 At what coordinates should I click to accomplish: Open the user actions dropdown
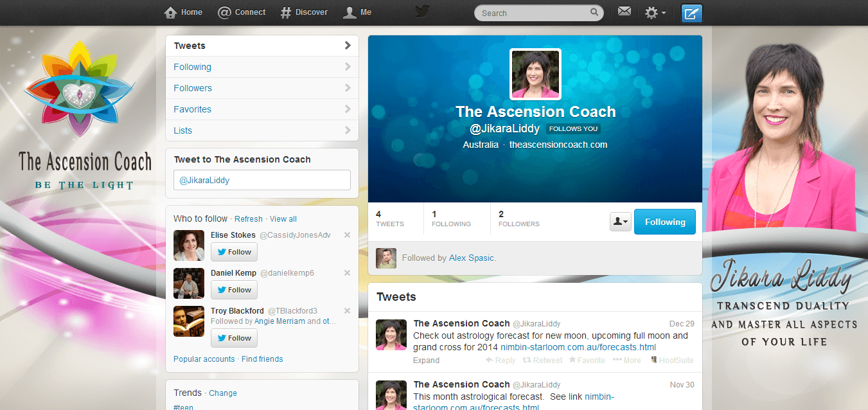(x=621, y=222)
